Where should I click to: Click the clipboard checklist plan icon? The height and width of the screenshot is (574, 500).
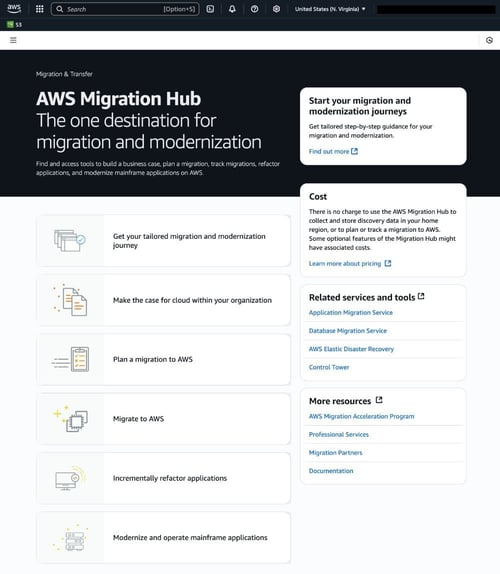pos(70,359)
